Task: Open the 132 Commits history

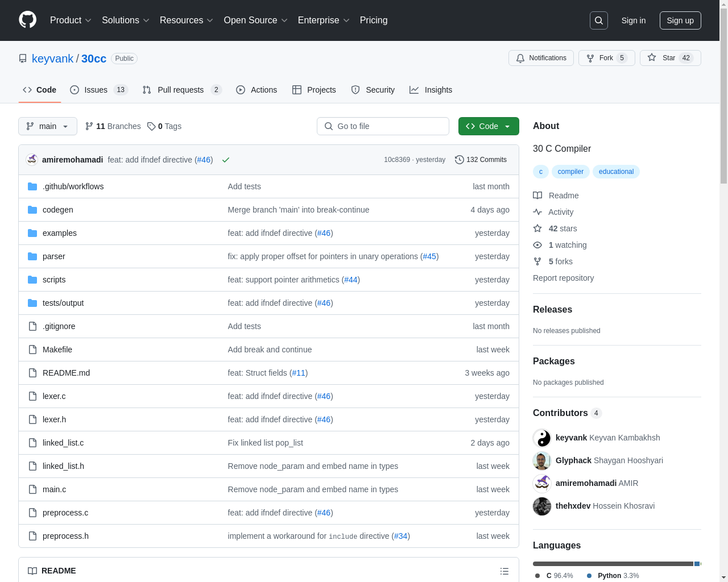Action: pos(481,160)
